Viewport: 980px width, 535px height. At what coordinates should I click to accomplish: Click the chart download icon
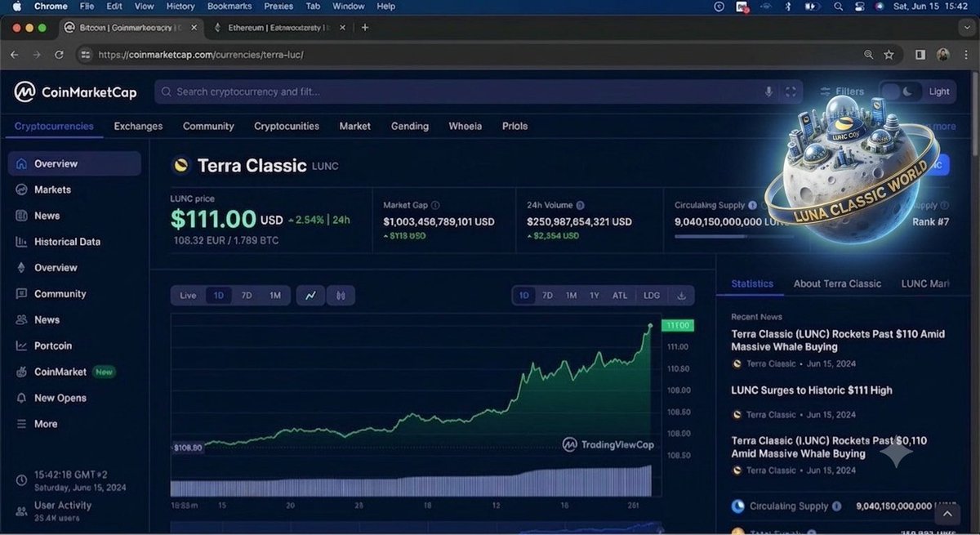tap(682, 295)
